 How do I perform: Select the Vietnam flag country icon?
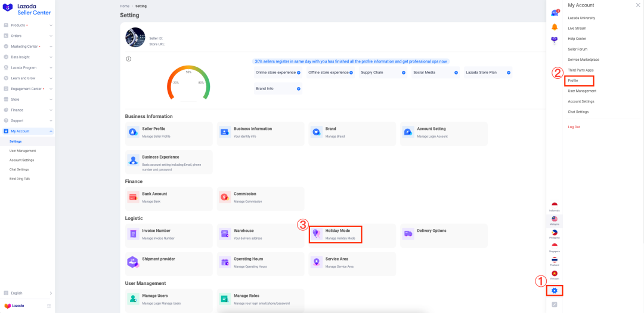pyautogui.click(x=555, y=274)
